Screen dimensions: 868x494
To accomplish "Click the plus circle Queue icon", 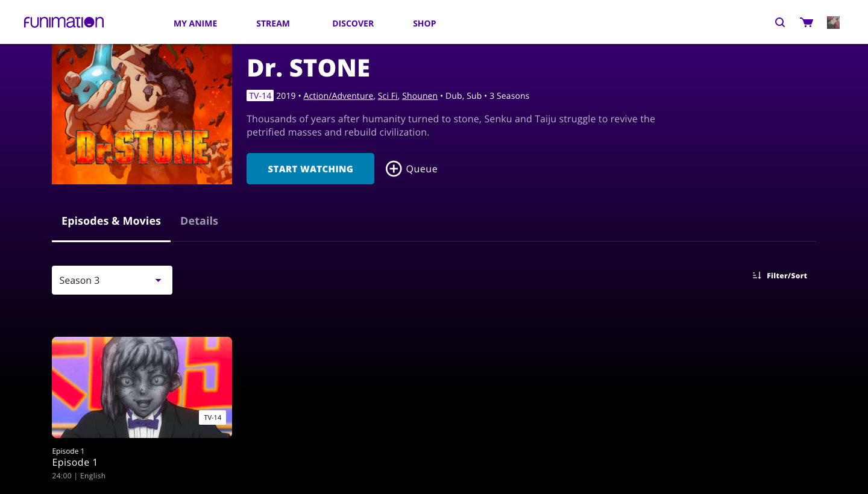I will [394, 169].
